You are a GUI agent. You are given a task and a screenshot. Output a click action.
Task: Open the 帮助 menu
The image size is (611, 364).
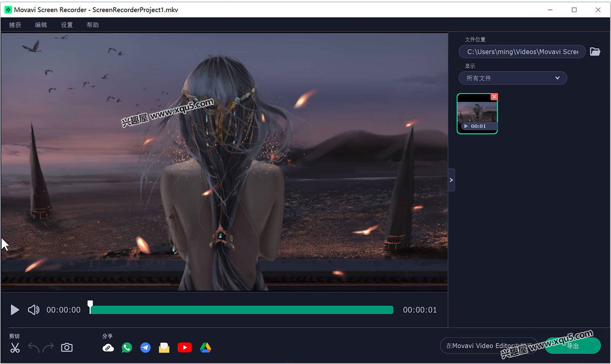93,25
